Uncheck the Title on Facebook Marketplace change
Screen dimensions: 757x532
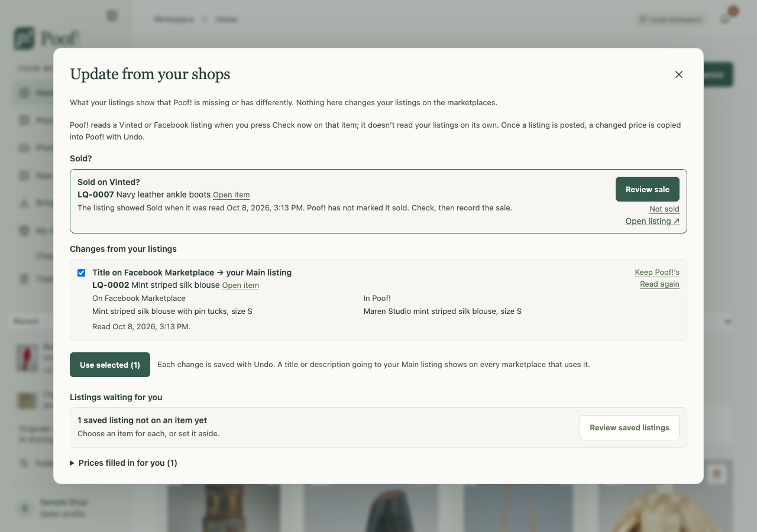81,273
